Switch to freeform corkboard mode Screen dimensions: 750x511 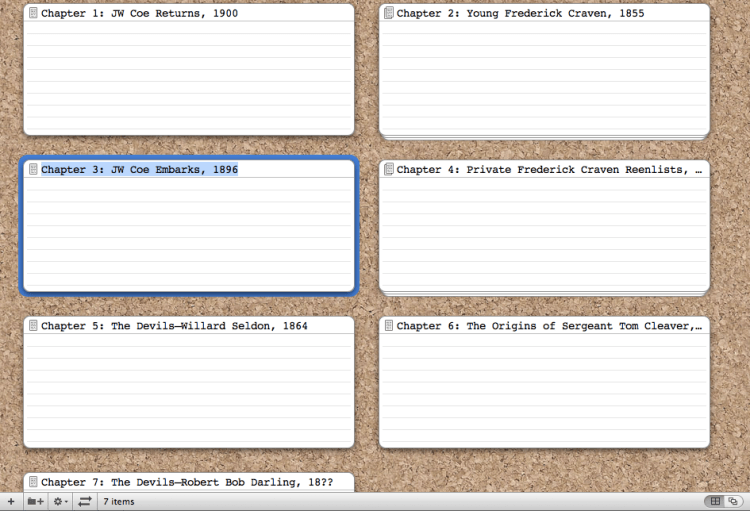pos(733,501)
